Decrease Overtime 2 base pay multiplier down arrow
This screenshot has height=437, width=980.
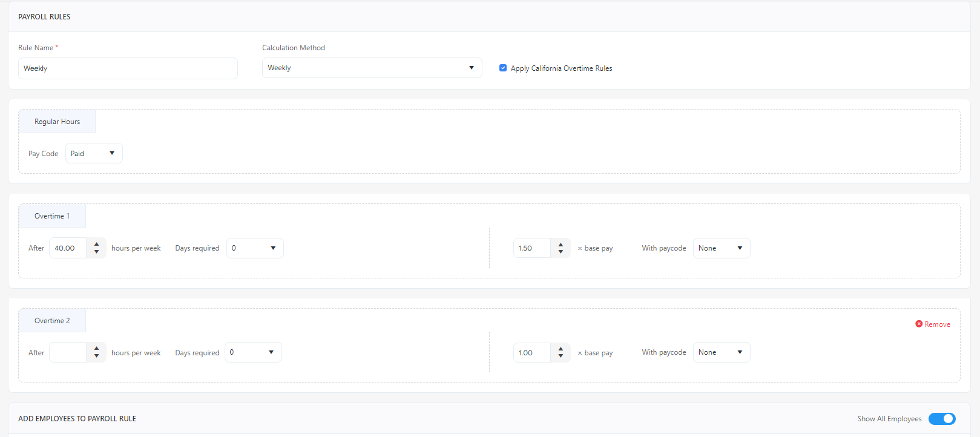(561, 356)
